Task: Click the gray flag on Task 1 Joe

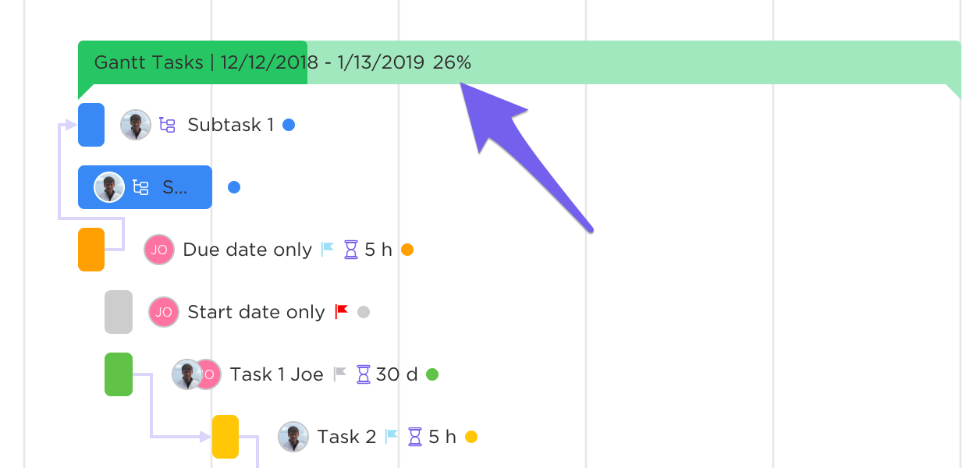Action: pos(339,374)
